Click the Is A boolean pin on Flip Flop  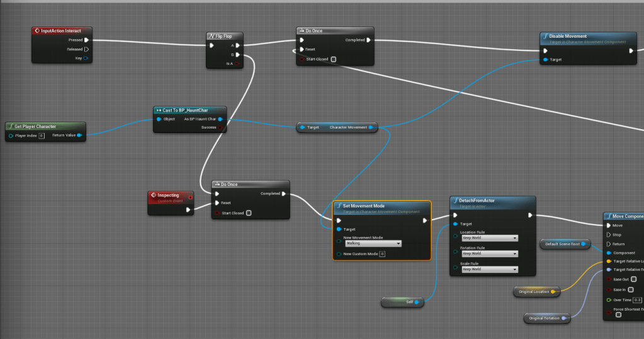[x=237, y=64]
